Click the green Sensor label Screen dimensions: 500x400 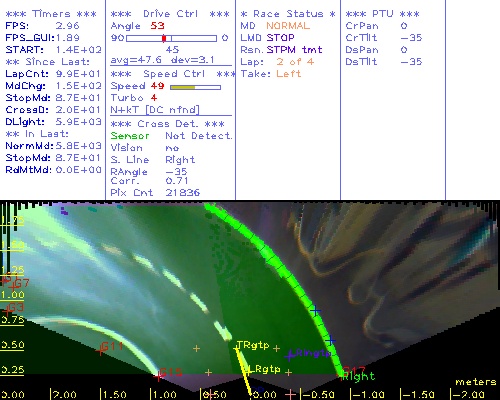[130, 136]
